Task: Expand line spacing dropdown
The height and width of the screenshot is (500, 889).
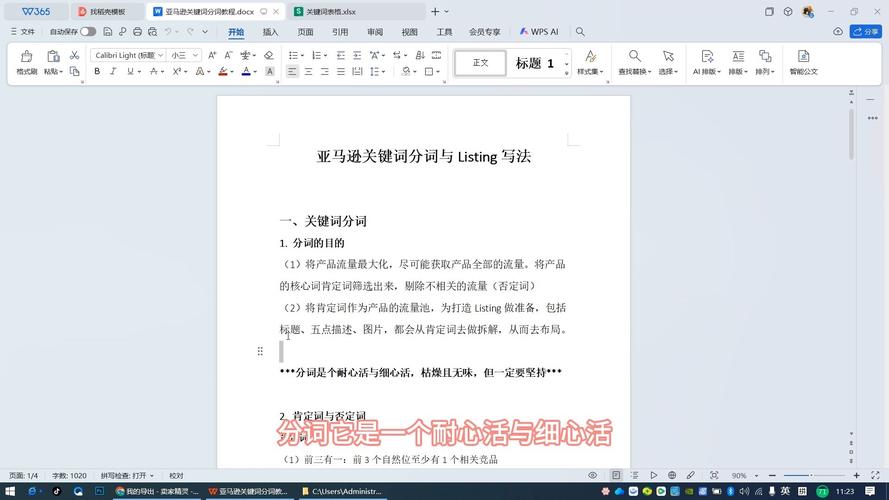Action: [384, 72]
